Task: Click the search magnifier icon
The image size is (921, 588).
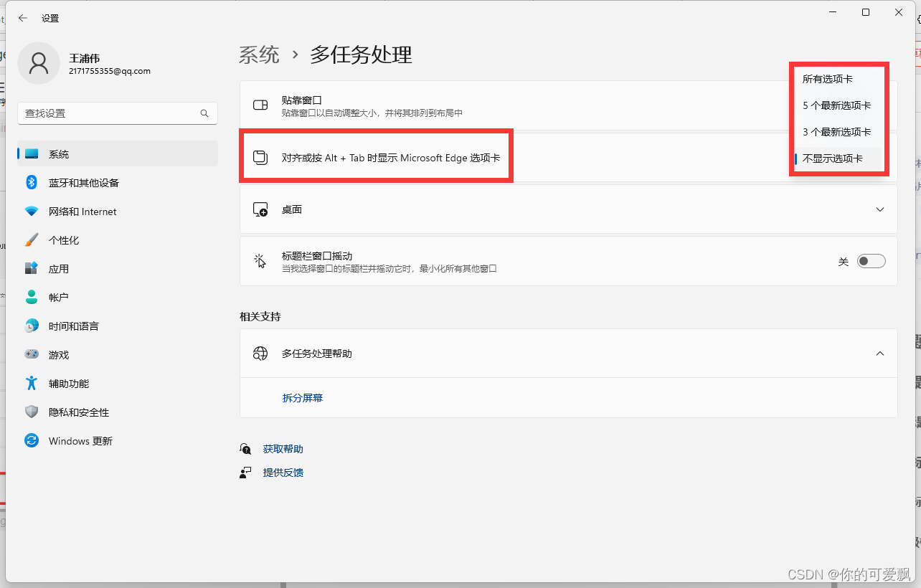Action: tap(204, 113)
